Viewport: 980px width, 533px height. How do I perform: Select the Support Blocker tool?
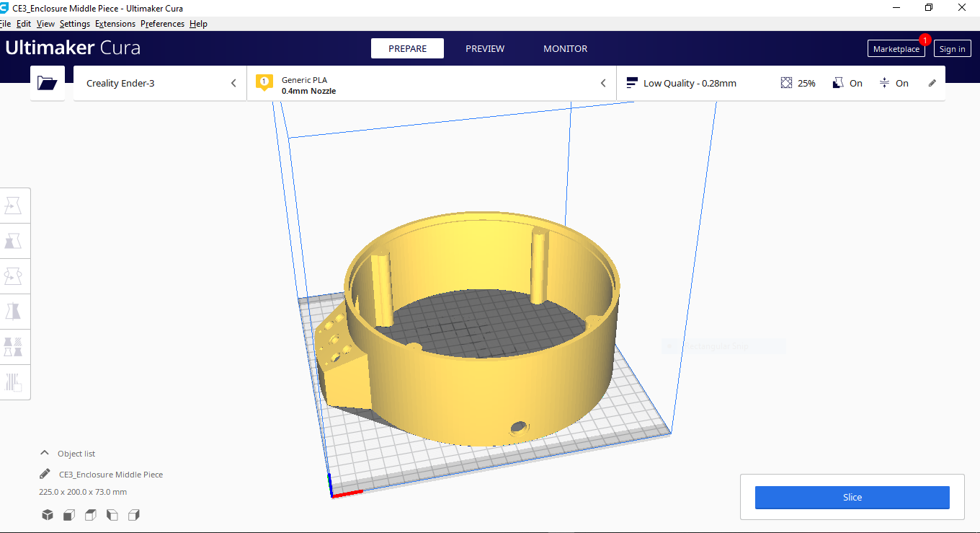(14, 382)
